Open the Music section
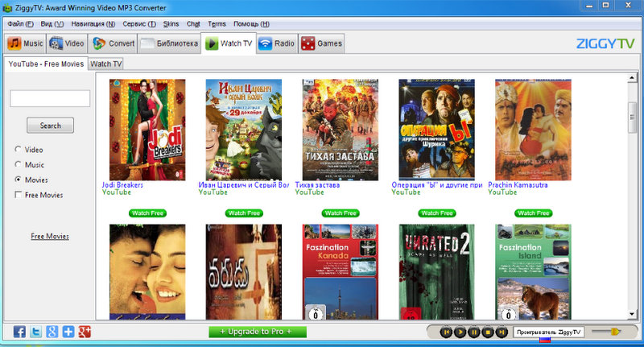This screenshot has height=347, width=644. click(x=25, y=43)
